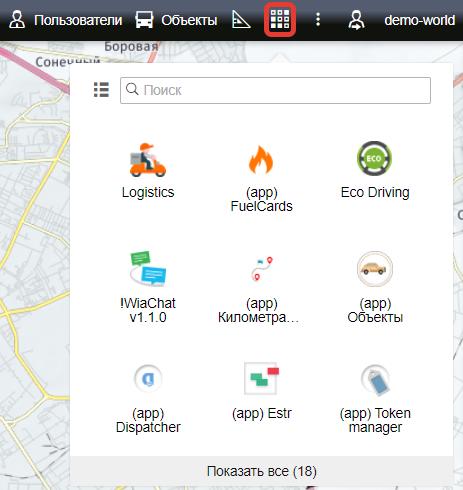The height and width of the screenshot is (490, 463).
Task: Open the Километра… route app
Action: (x=261, y=269)
